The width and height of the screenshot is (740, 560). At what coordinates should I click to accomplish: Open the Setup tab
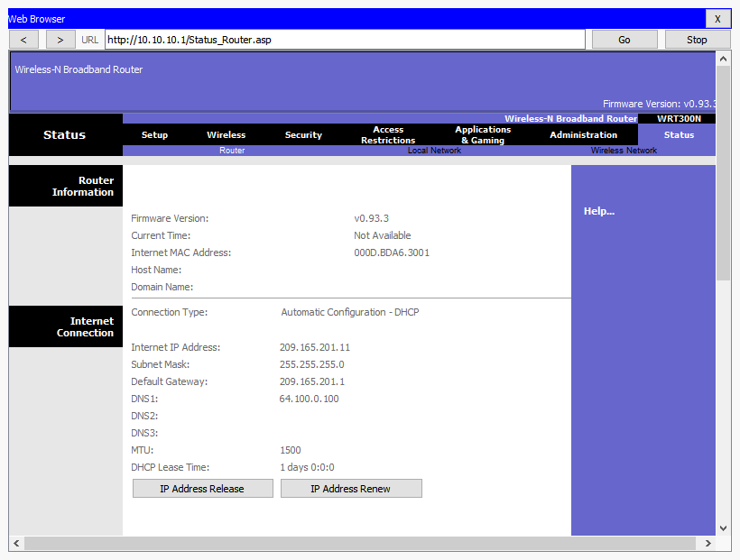[x=154, y=135]
